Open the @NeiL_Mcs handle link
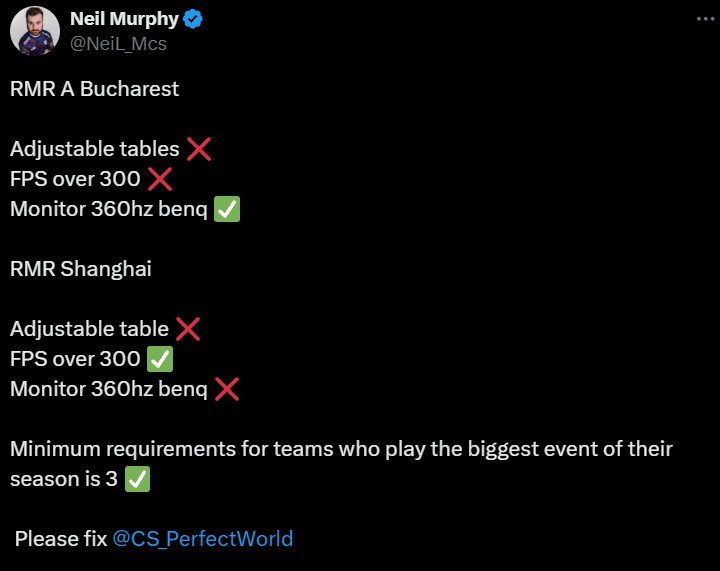This screenshot has width=720, height=571. click(x=118, y=43)
